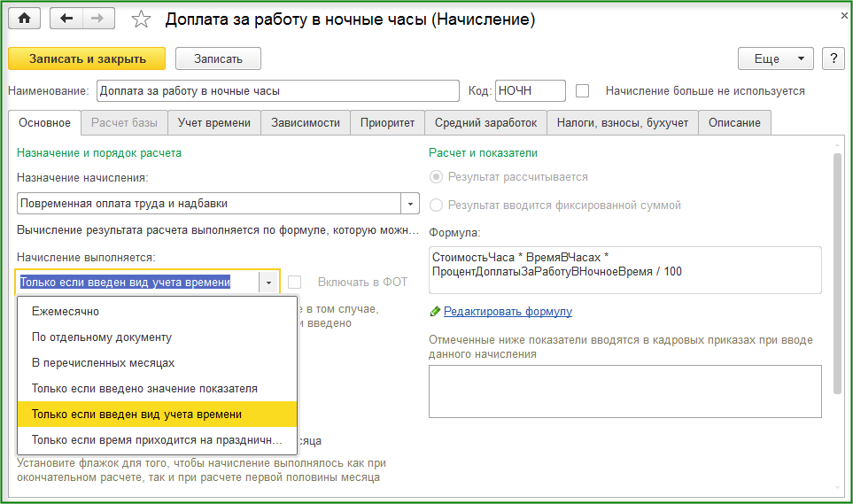Open the 'Налоги, взносы, бухучет' tab
This screenshot has height=504, width=853.
622,123
